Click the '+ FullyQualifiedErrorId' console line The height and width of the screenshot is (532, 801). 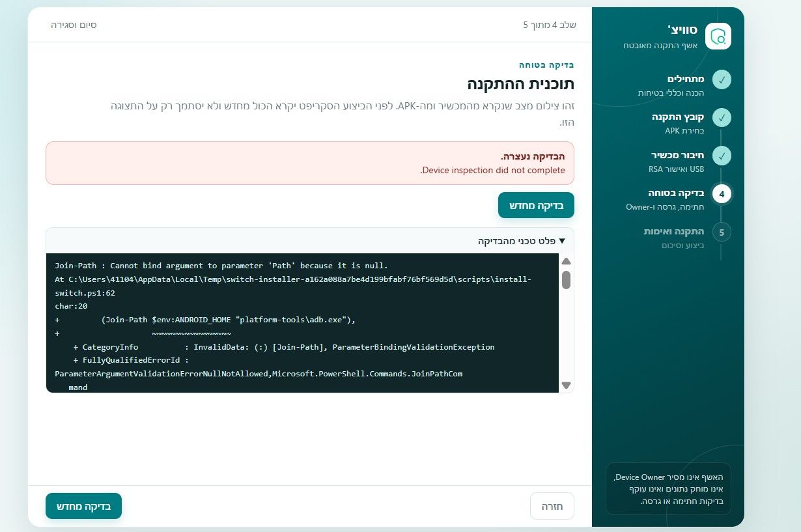click(x=131, y=361)
